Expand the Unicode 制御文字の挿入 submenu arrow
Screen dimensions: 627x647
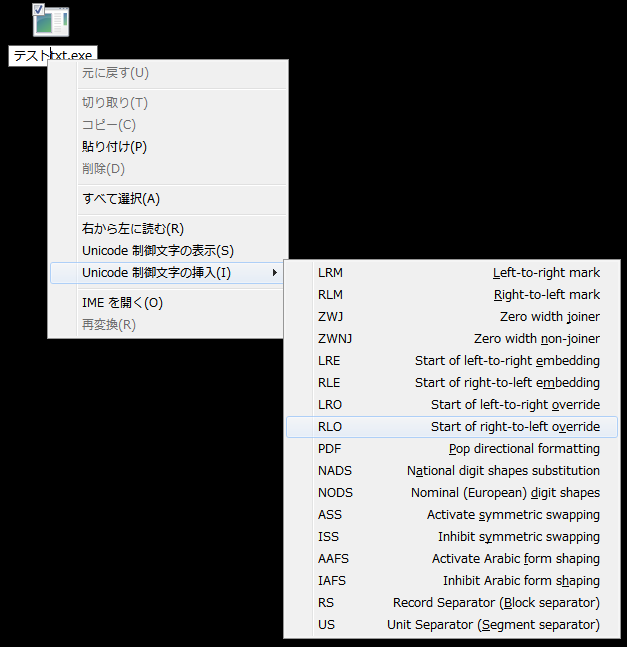[x=275, y=273]
